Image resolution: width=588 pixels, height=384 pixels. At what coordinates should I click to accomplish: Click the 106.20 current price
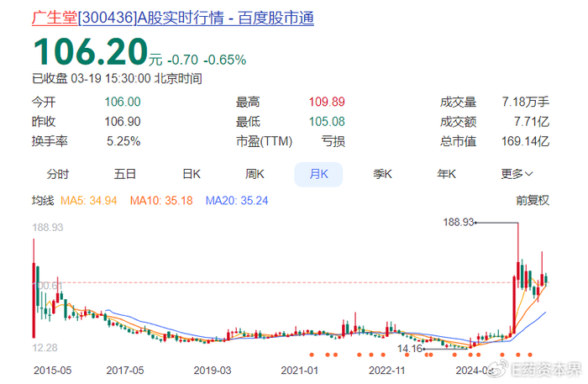point(91,51)
